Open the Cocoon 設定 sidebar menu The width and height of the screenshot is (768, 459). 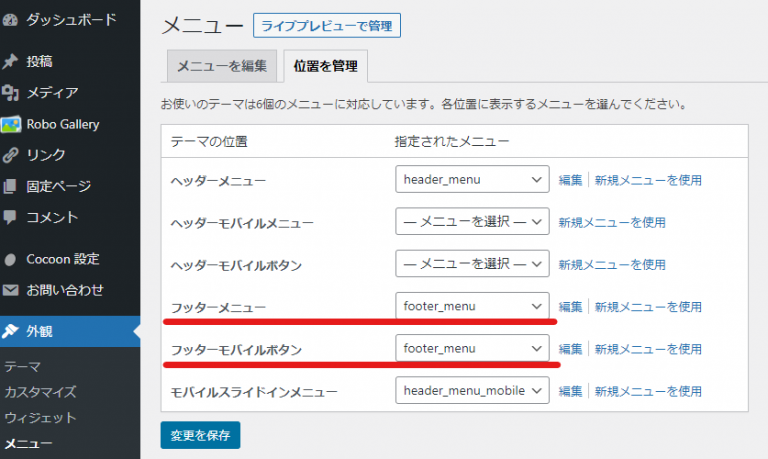[x=63, y=259]
